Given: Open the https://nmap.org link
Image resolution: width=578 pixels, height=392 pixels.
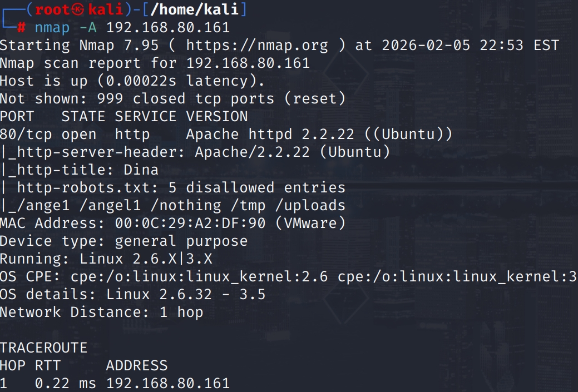Looking at the screenshot, I should 256,45.
